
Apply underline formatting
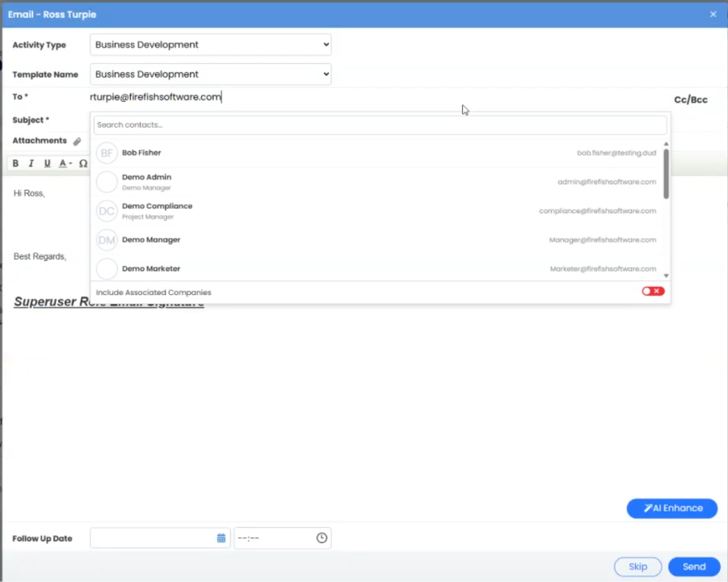pos(47,163)
